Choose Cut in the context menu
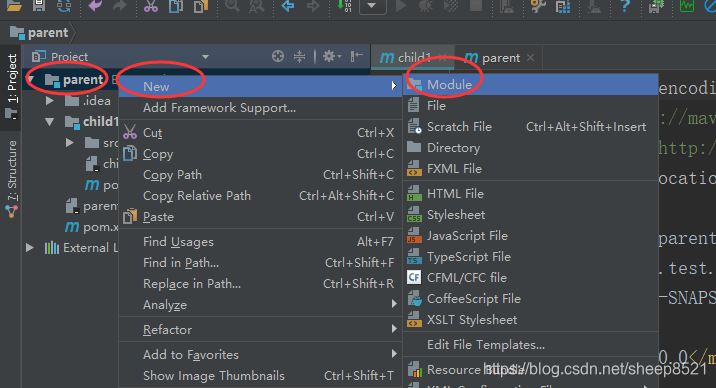Image resolution: width=716 pixels, height=388 pixels. coord(260,133)
